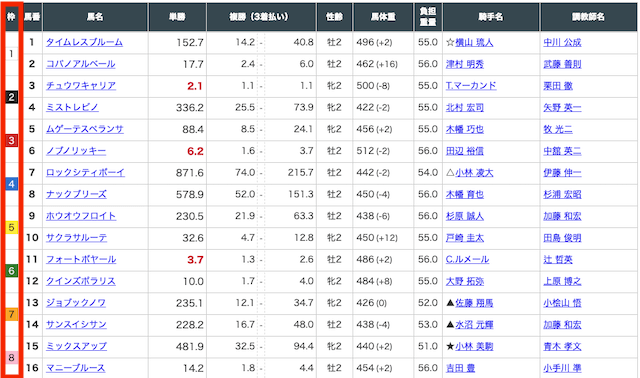Open trainer link 矢野 英一
The height and width of the screenshot is (378, 640).
562,107
